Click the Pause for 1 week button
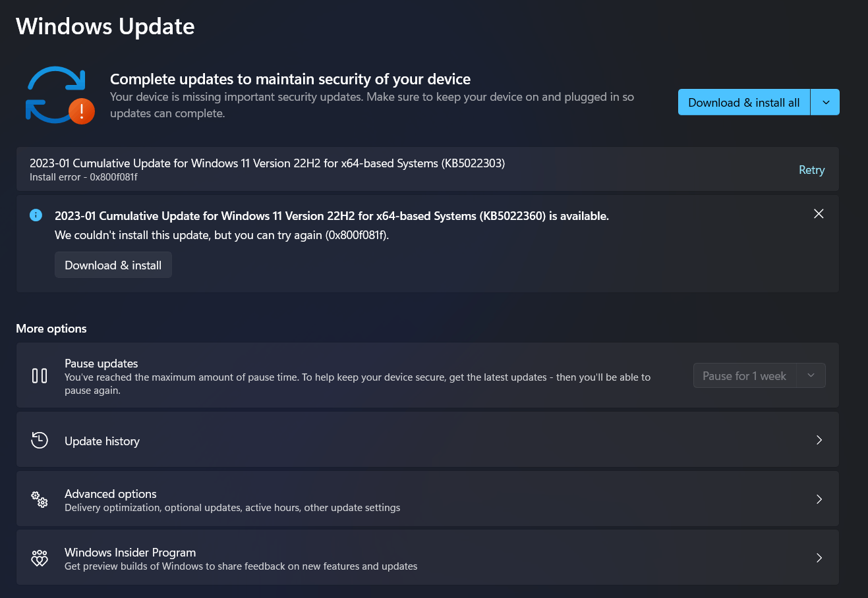868x598 pixels. tap(745, 375)
